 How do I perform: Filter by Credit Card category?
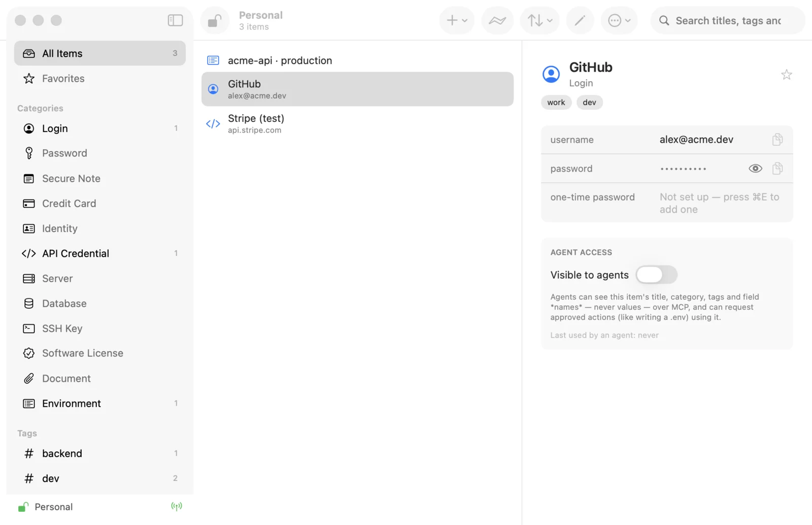[x=100, y=204]
